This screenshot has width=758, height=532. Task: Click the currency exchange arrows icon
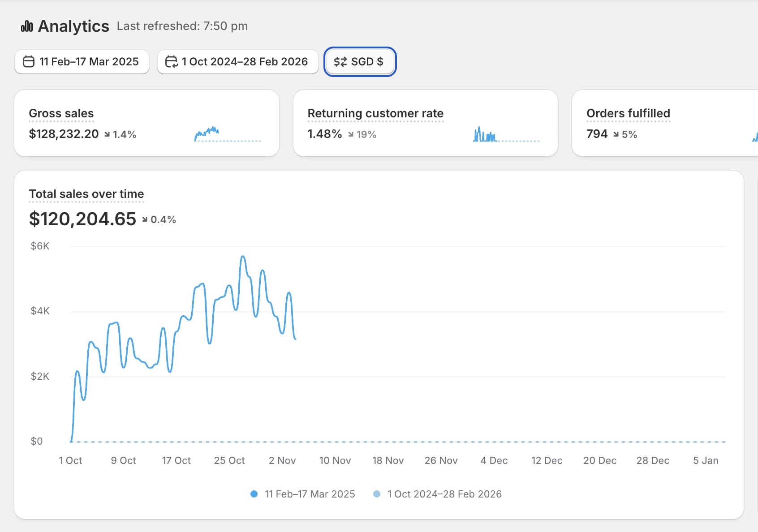pos(340,62)
